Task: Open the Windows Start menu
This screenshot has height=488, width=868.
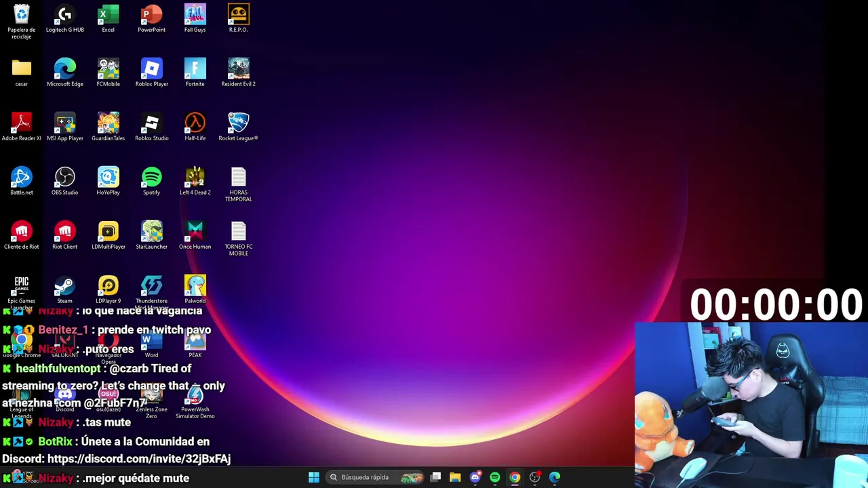Action: tap(314, 477)
